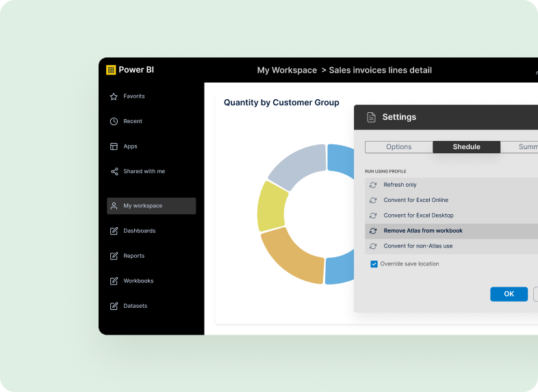Click the Settings document icon
Viewport: 538px width, 392px height.
click(x=371, y=117)
